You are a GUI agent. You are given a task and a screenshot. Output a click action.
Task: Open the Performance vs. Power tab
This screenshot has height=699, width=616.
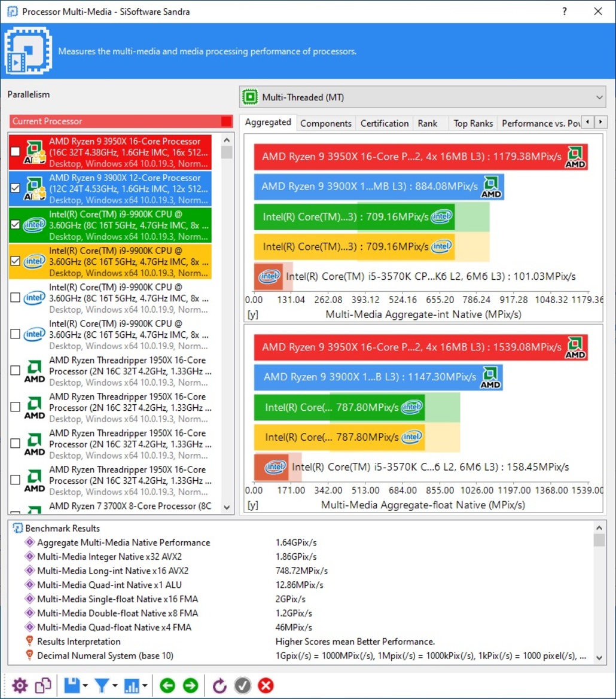pos(540,124)
